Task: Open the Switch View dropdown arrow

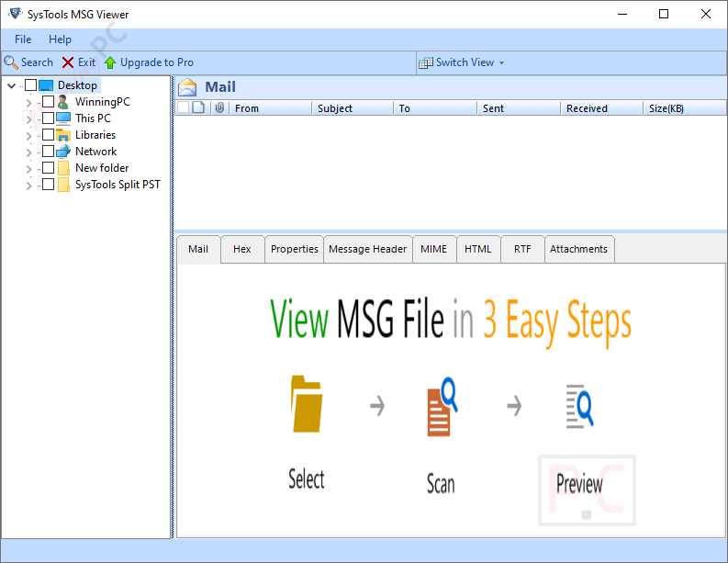Action: click(x=502, y=62)
